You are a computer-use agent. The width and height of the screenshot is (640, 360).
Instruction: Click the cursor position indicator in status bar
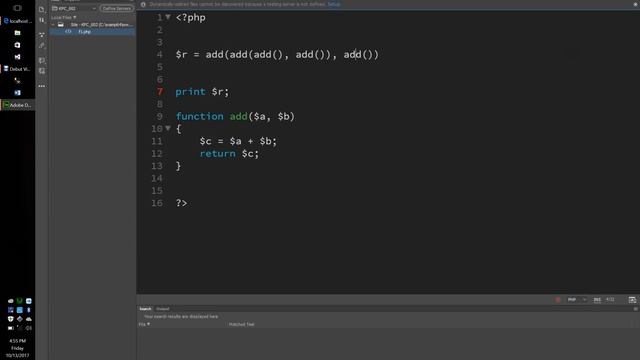pos(610,300)
